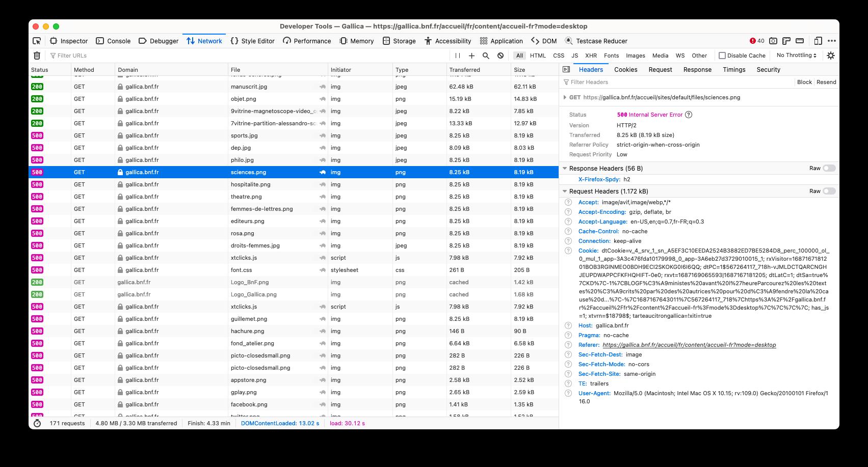Open the measuring tool

pos(801,41)
